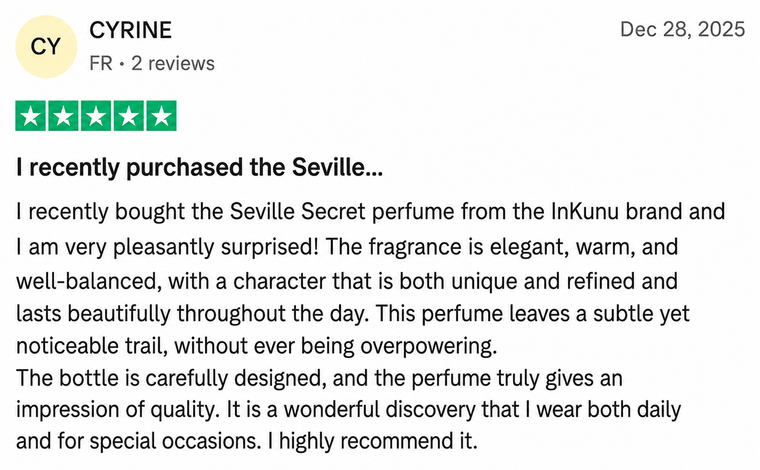
Task: Click the word 'overpowering' in the review
Action: tap(427, 346)
